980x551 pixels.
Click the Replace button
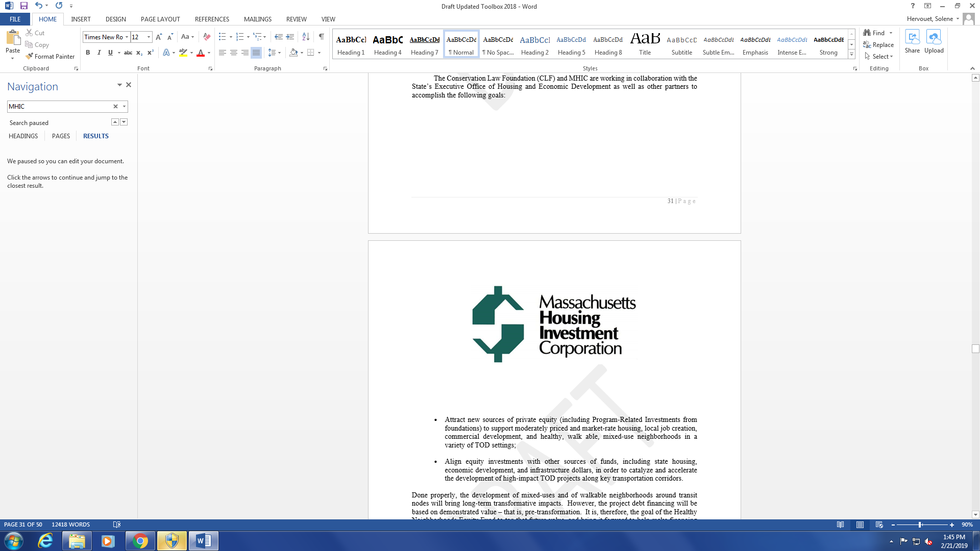tap(878, 45)
